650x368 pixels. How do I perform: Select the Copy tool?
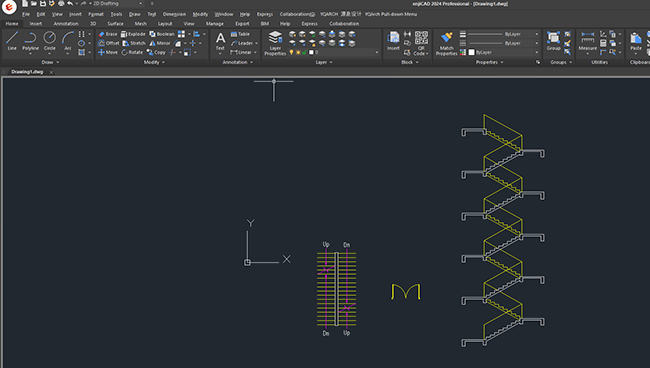[x=156, y=52]
